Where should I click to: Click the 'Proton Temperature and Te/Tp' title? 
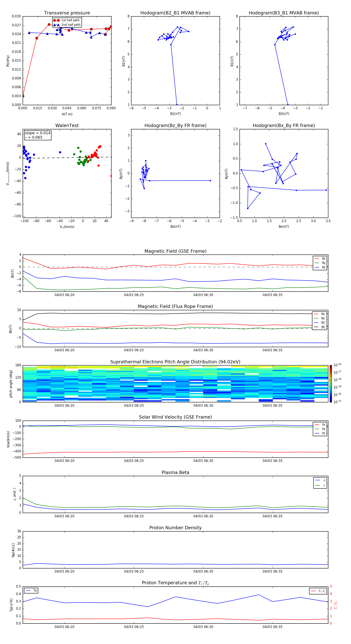pos(175,583)
